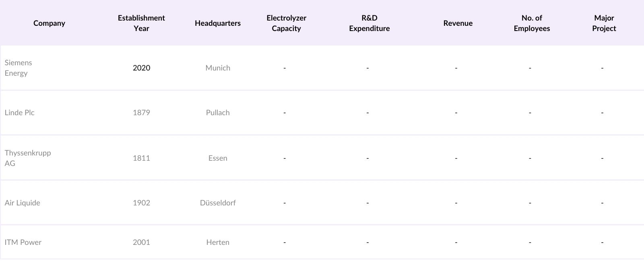The height and width of the screenshot is (263, 644).
Task: Sort by Establishment Year column header
Action: coord(141,23)
